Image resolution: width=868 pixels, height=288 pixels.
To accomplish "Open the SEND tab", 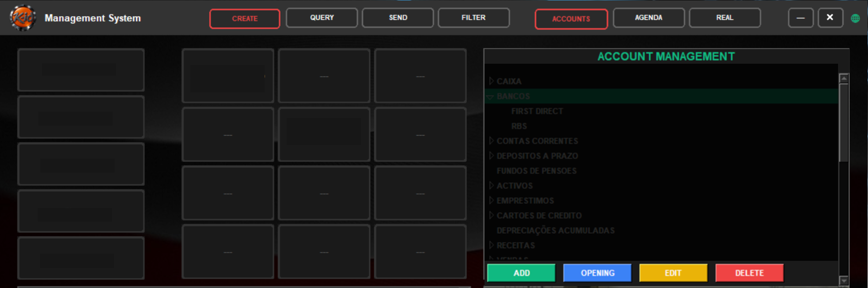I will [398, 18].
